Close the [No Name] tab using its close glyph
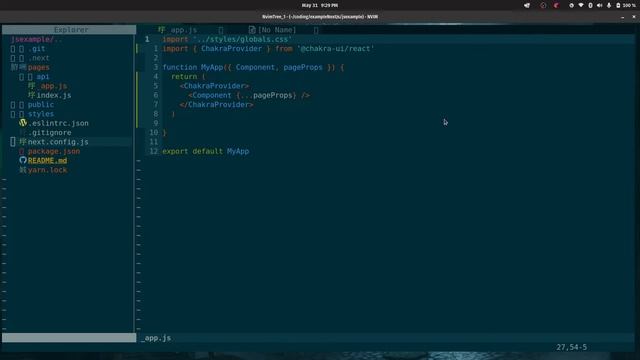 coord(316,30)
